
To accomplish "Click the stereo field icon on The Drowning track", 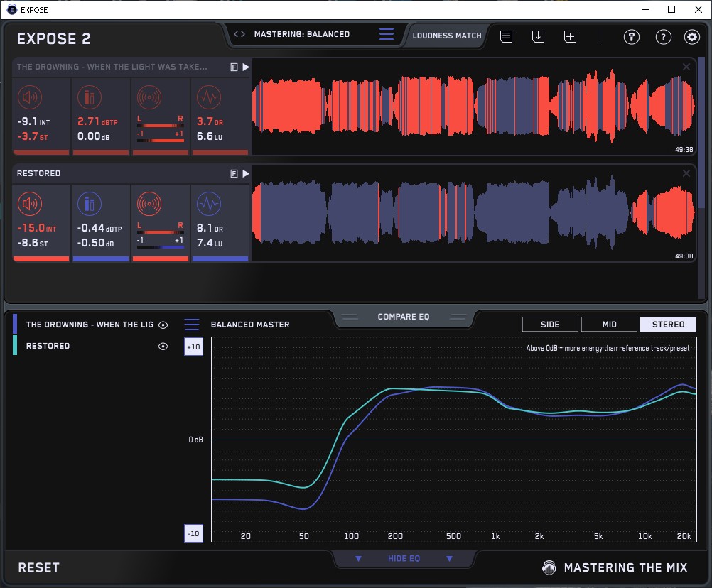I will coord(148,97).
